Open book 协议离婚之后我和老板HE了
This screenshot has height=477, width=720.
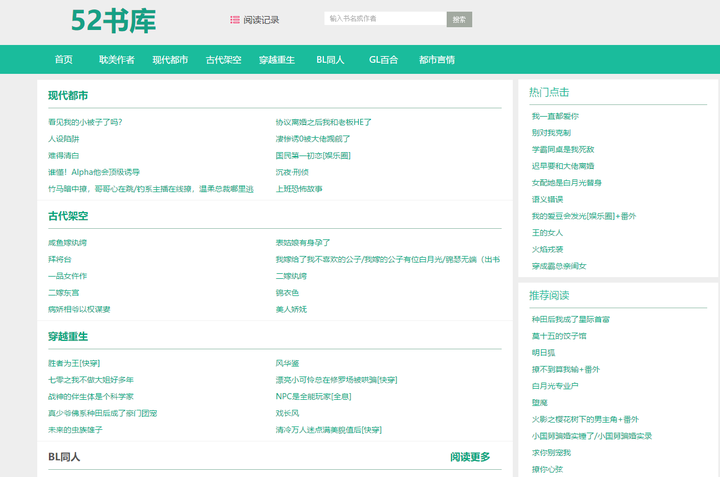click(x=323, y=122)
